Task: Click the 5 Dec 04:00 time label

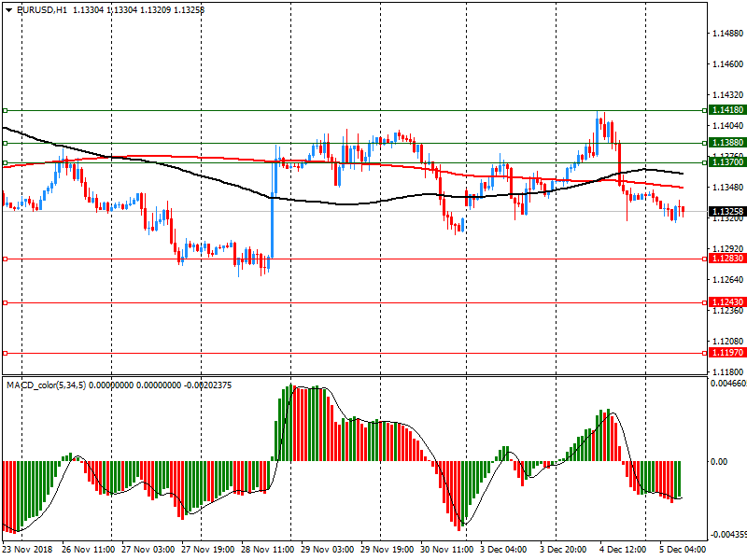Action: (x=680, y=551)
